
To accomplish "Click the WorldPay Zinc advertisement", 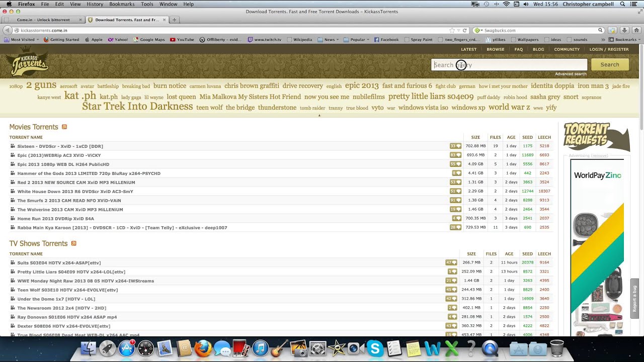I will [597, 247].
